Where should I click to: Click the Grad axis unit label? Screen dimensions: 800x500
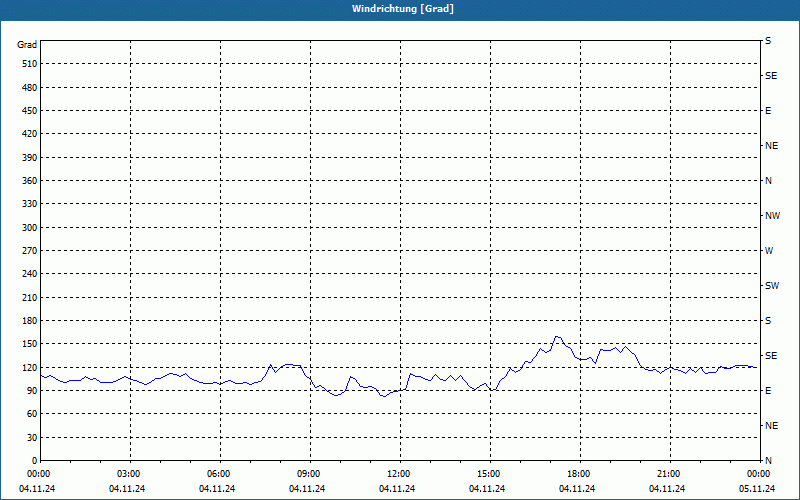pos(27,45)
